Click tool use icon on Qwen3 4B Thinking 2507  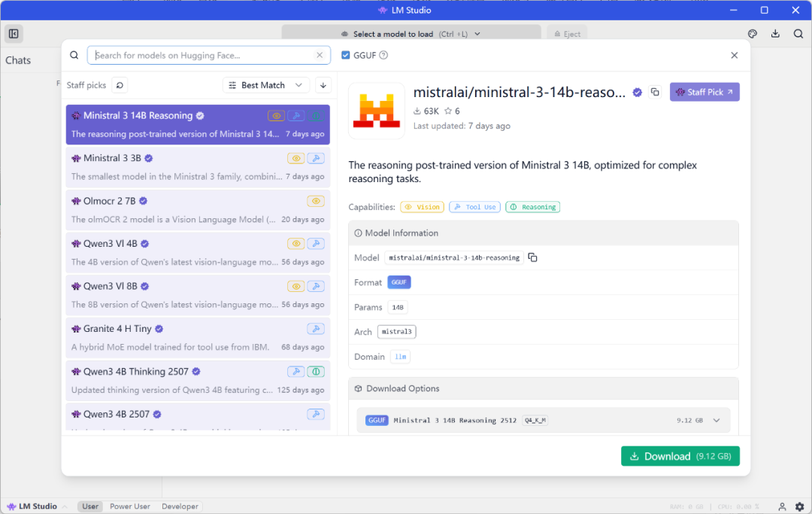tap(296, 372)
